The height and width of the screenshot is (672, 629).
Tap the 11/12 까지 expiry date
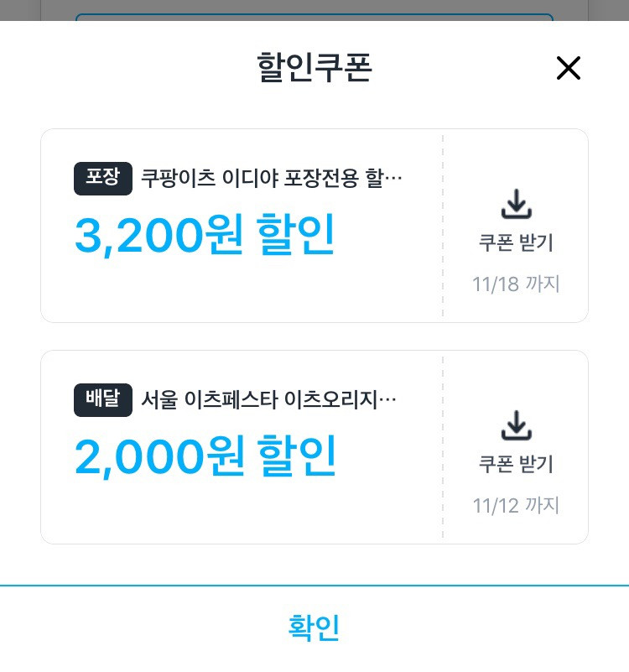pyautogui.click(x=517, y=506)
